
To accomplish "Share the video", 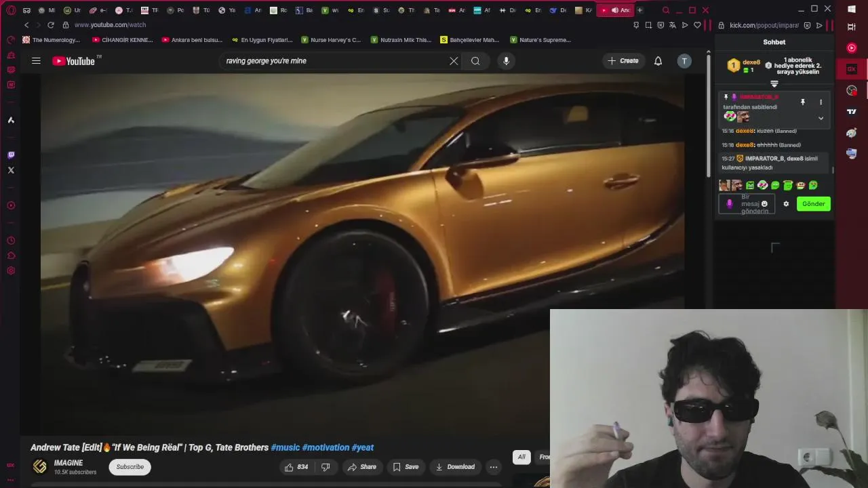I will 361,467.
